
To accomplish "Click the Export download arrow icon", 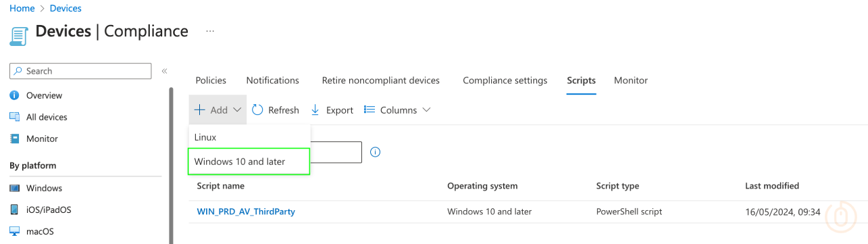I will click(315, 109).
